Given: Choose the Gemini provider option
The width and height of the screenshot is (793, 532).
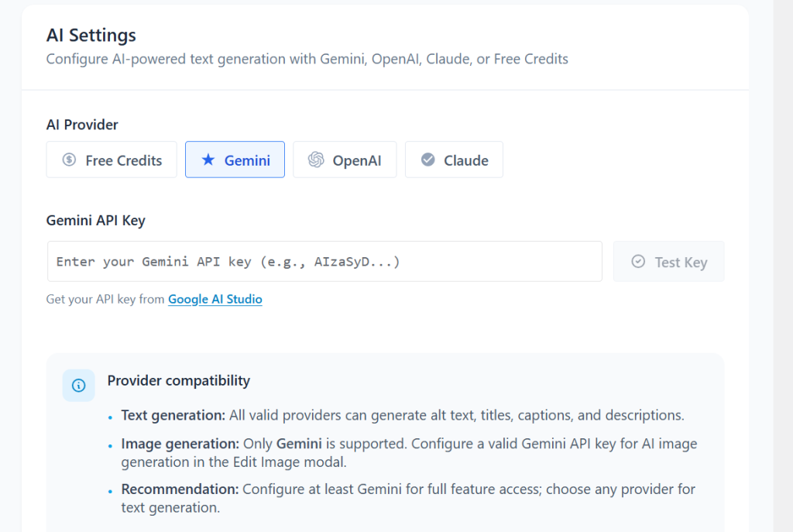Looking at the screenshot, I should [x=235, y=160].
